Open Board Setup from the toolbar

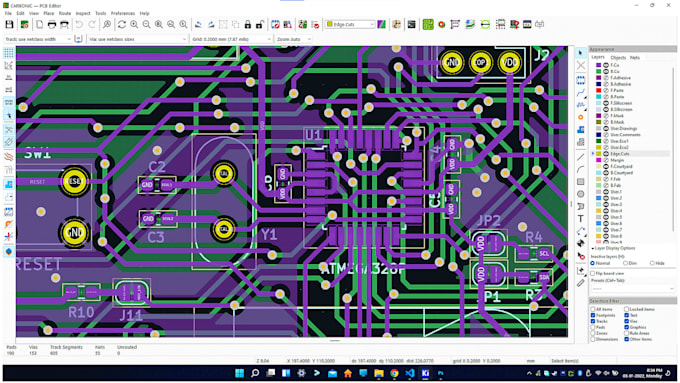tap(24, 25)
